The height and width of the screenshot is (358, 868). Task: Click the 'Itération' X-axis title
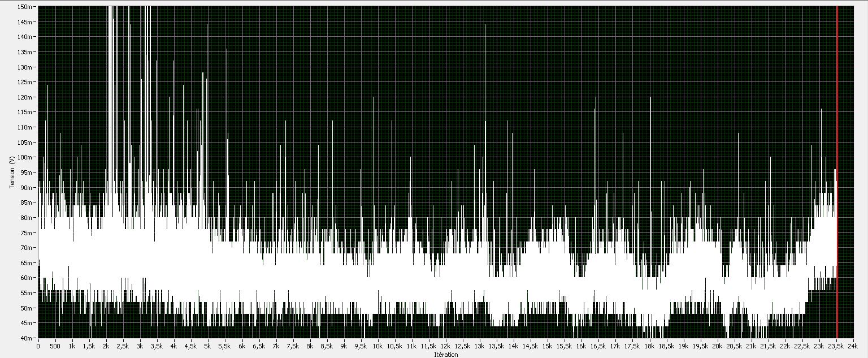pyautogui.click(x=445, y=355)
